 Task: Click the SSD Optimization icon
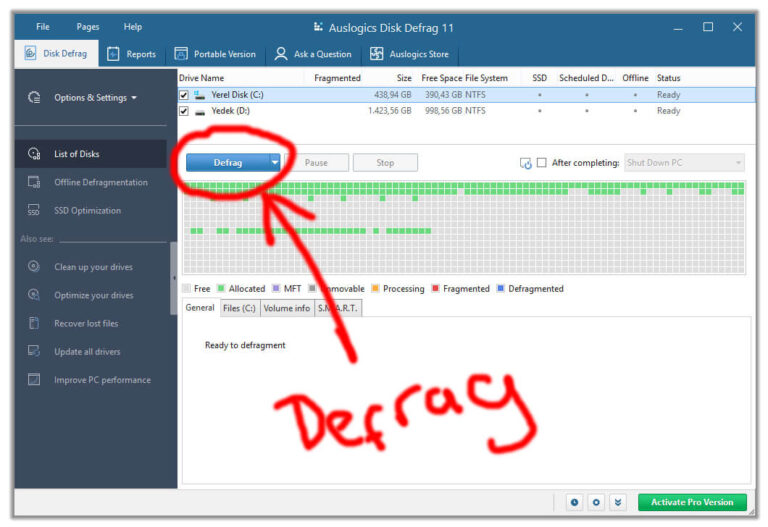(34, 210)
